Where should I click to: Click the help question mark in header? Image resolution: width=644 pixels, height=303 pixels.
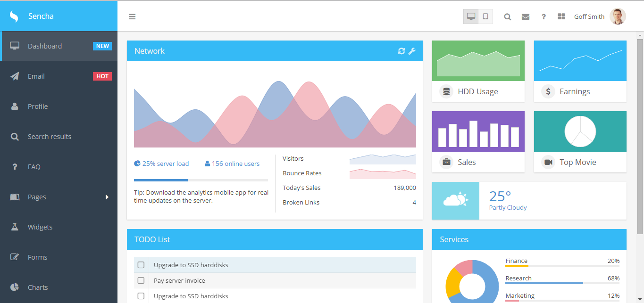(x=544, y=16)
